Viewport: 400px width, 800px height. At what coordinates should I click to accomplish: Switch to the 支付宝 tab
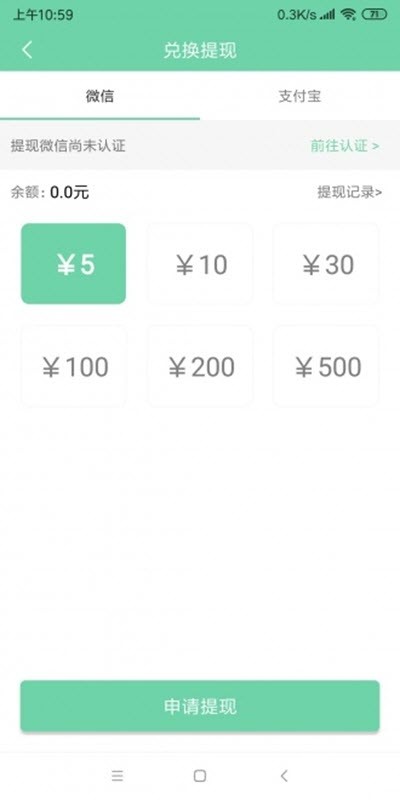coord(300,95)
